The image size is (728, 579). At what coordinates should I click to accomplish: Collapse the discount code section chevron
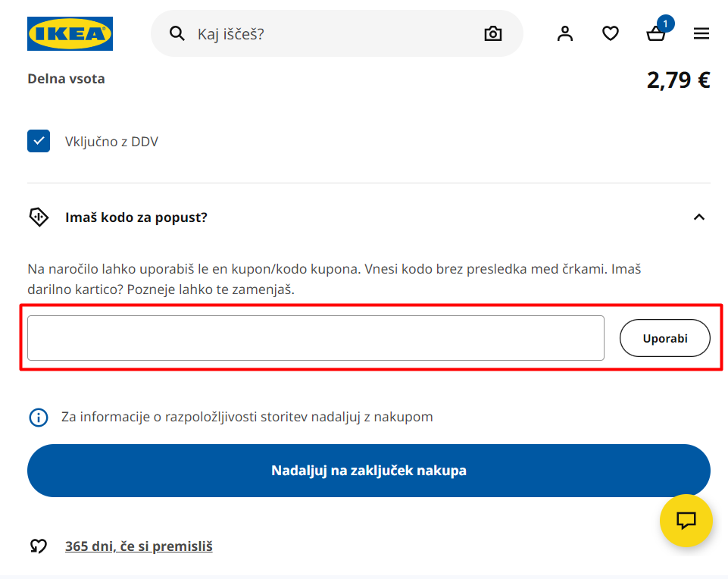[699, 218]
